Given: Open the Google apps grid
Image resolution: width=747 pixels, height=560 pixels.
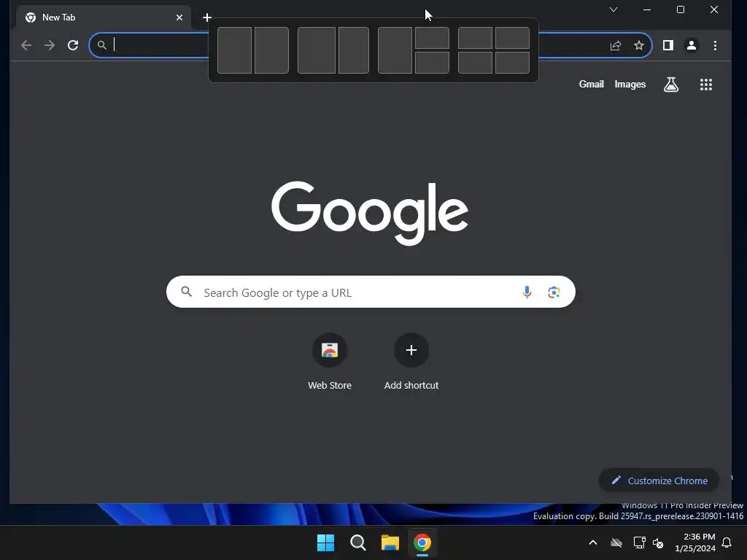Looking at the screenshot, I should coord(705,85).
